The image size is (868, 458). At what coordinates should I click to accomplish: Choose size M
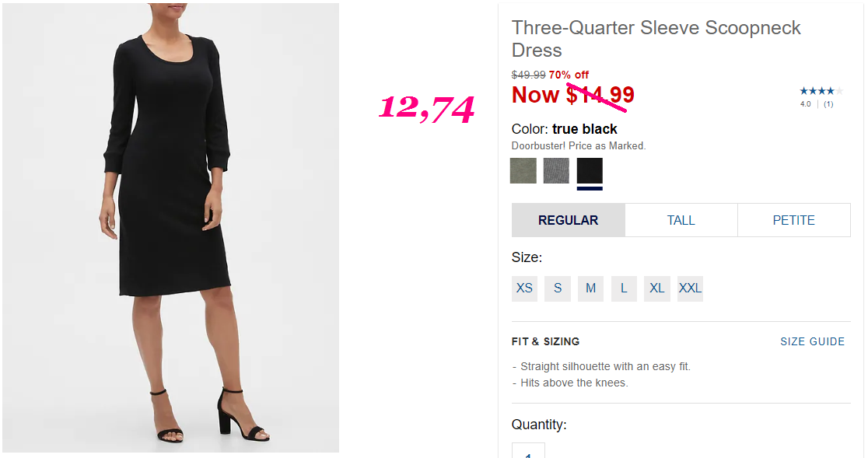[590, 288]
